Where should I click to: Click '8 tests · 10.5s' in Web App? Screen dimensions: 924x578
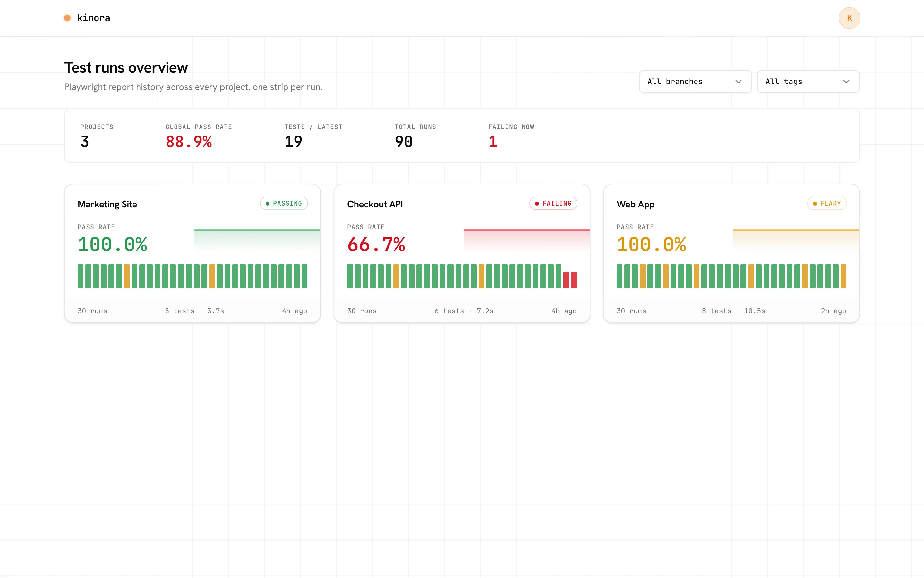click(x=733, y=311)
